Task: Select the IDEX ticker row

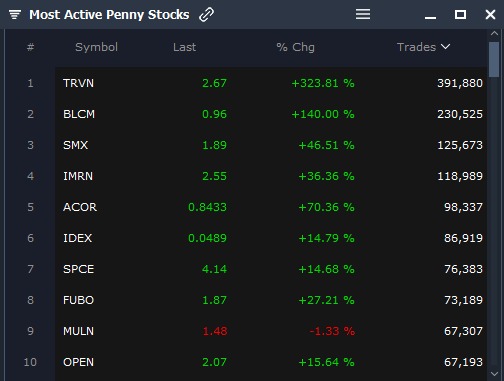Action: [x=271, y=238]
